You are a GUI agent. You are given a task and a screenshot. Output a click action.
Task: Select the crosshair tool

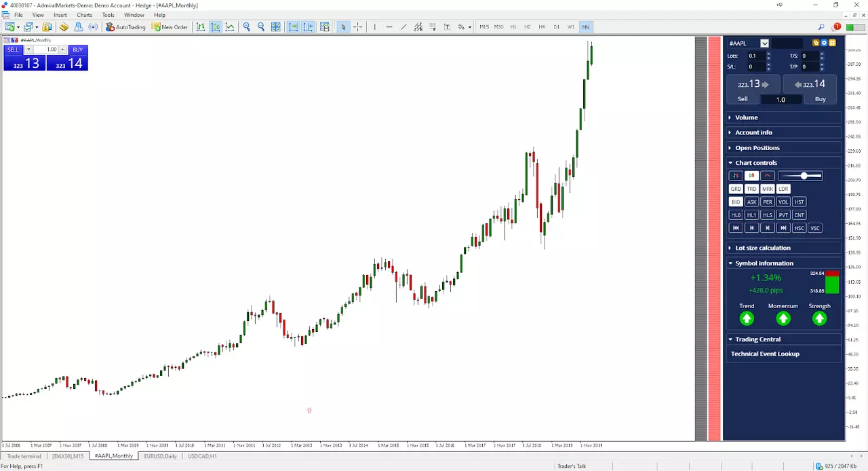pos(357,27)
